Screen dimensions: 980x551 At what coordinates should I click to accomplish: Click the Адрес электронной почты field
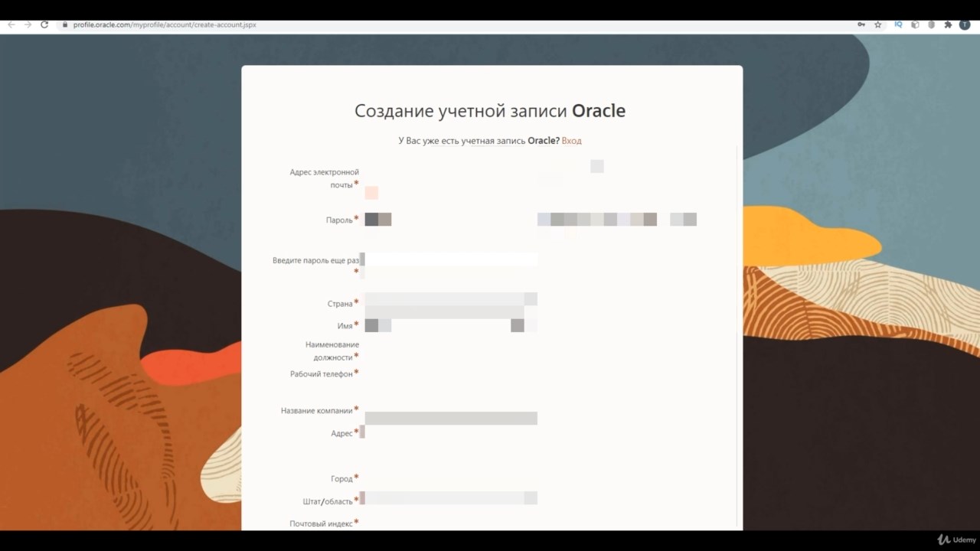(450, 179)
